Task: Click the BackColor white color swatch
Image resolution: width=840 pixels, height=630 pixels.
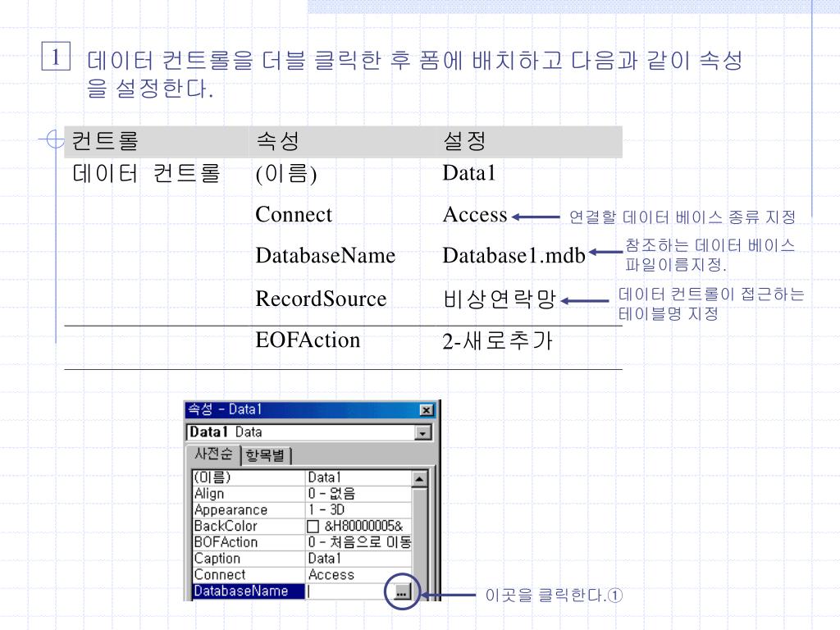Action: pos(313,527)
